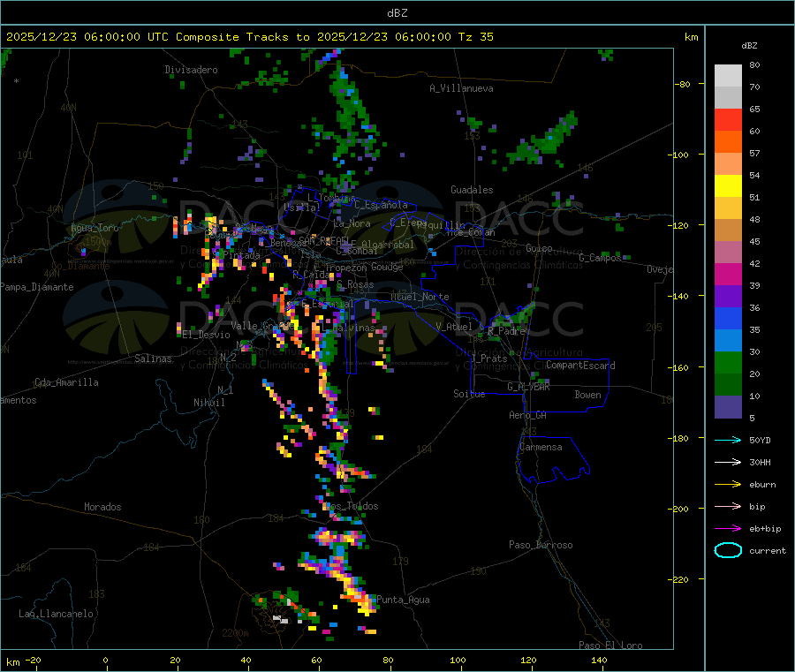Screen dimensions: 795x672
Task: Click the gray 70 dBZ color swatch
Action: pos(728,98)
